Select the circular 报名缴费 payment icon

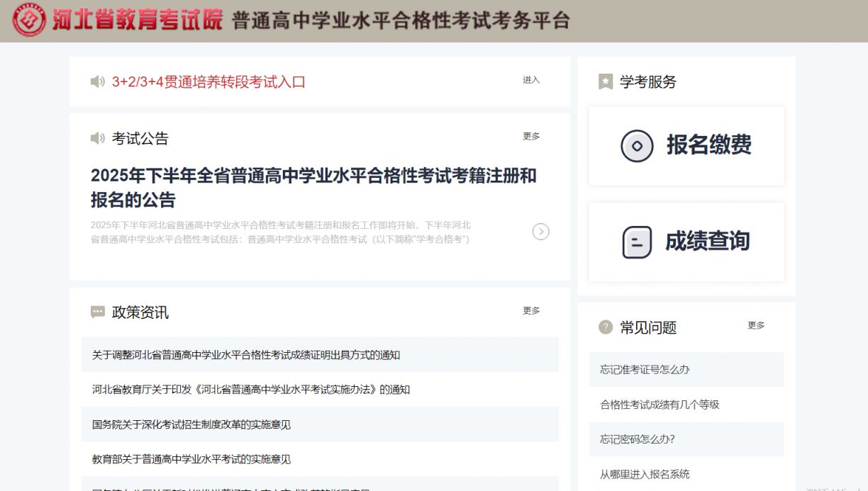pos(637,145)
